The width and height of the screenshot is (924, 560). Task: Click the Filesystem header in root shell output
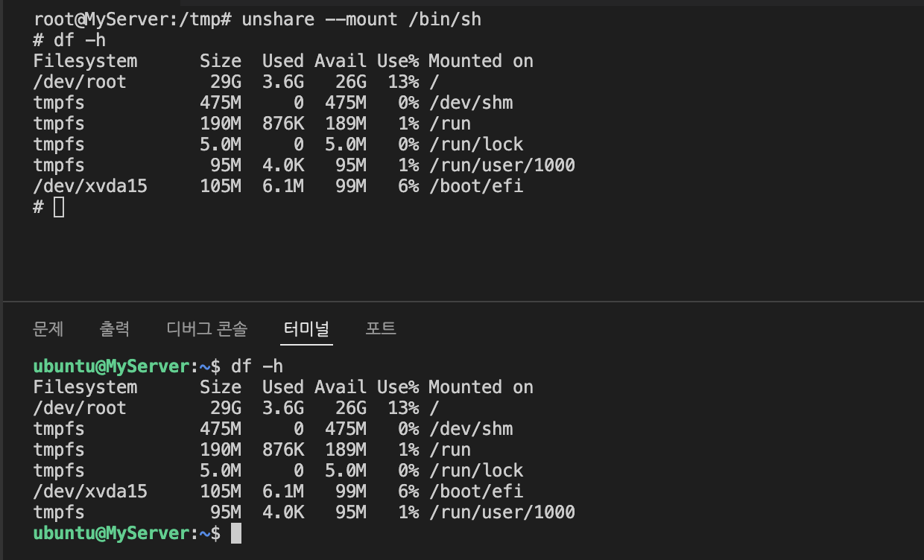coord(85,61)
